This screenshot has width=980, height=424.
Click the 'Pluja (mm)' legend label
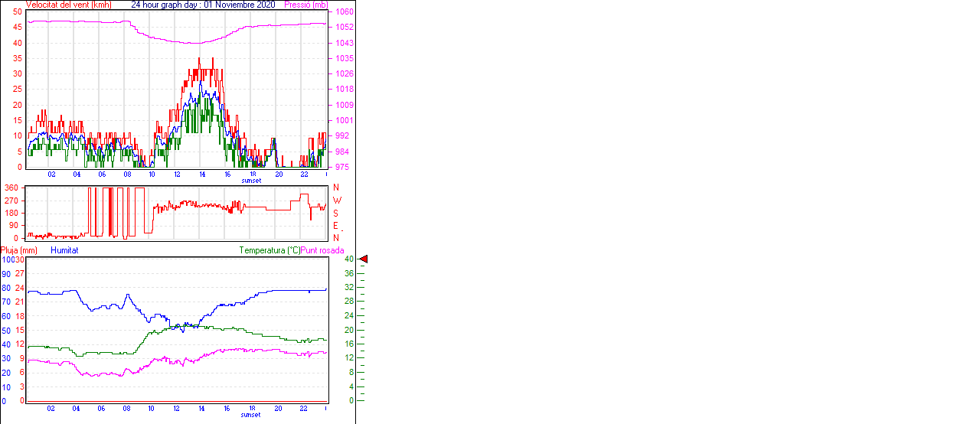tap(18, 250)
